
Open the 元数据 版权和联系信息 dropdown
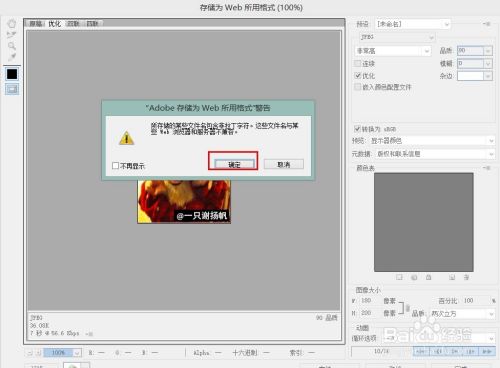pos(435,154)
